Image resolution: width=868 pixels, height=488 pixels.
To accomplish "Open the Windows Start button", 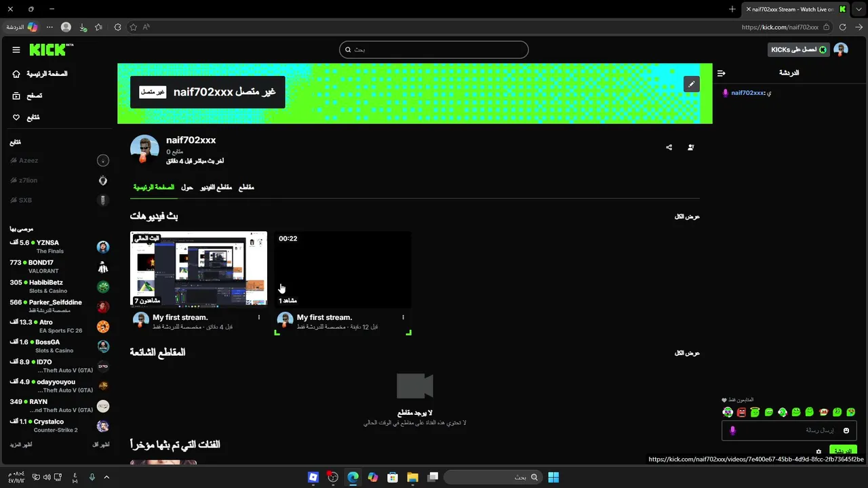I will tap(553, 477).
